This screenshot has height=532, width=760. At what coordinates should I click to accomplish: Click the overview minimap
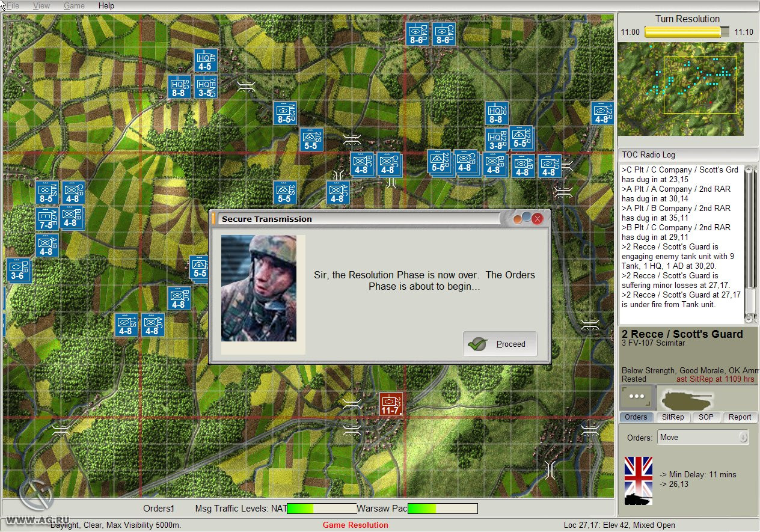coord(681,90)
